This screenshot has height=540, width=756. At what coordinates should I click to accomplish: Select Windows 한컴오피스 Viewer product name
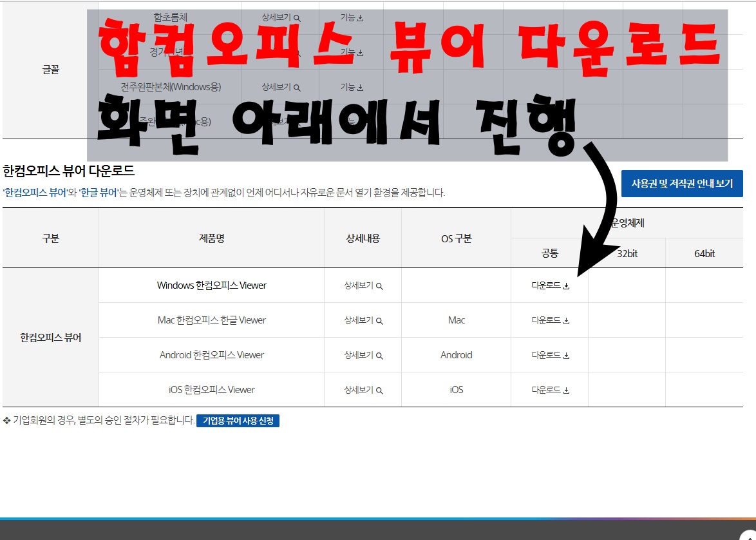point(212,285)
